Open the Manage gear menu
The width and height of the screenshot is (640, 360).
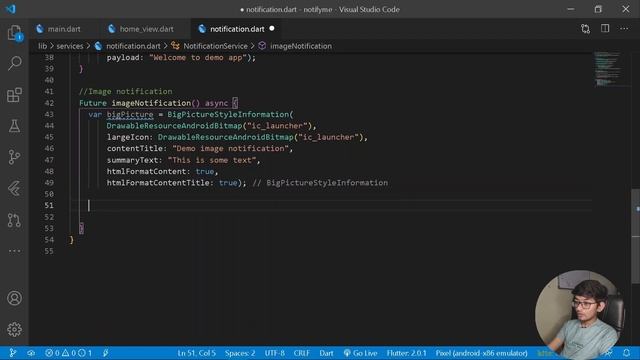coord(14,329)
